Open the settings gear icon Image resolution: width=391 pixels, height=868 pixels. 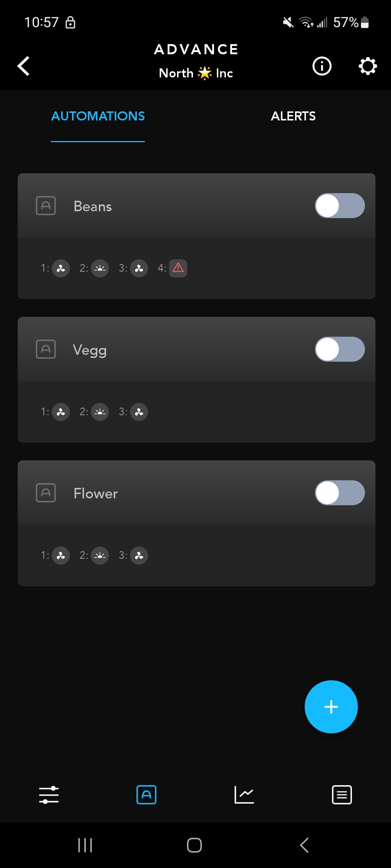(x=368, y=66)
